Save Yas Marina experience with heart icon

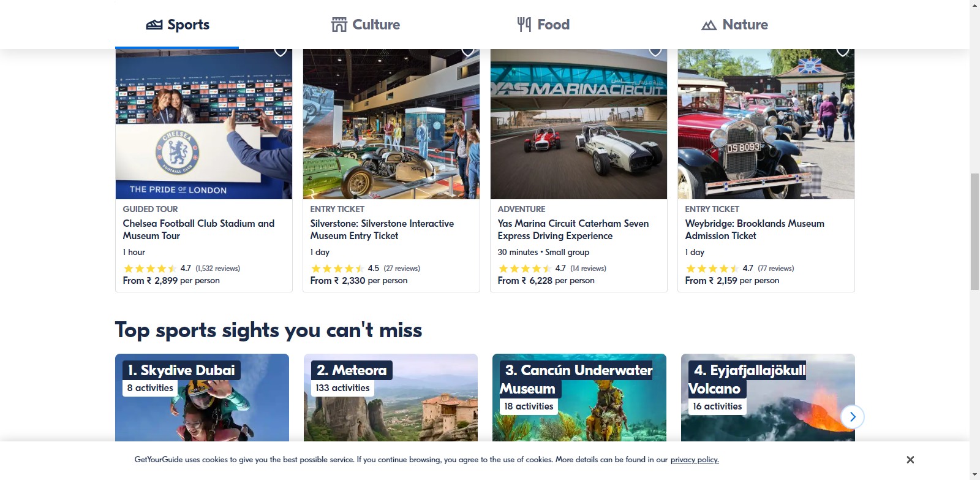pos(655,51)
